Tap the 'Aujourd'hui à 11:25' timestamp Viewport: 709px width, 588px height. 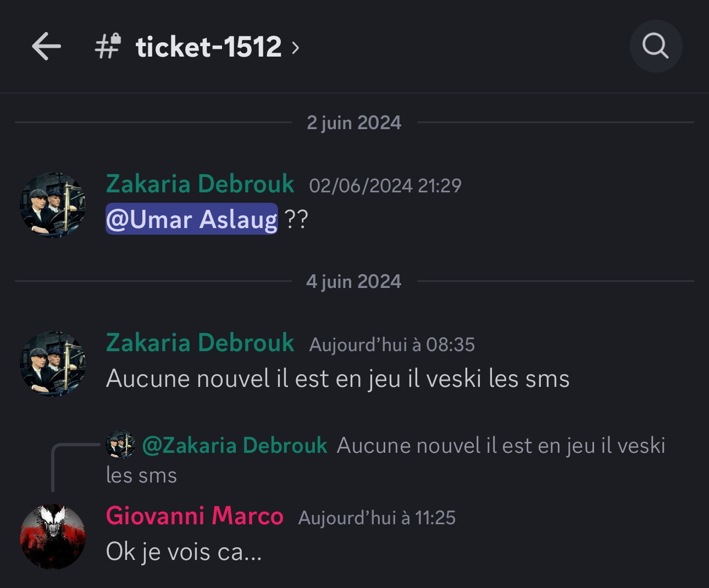click(377, 518)
